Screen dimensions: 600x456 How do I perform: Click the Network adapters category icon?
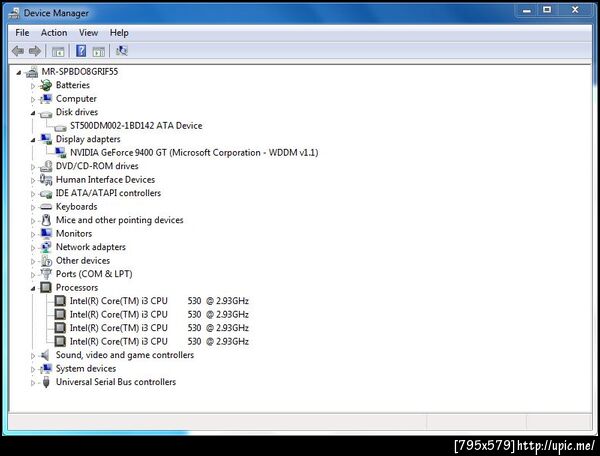point(46,247)
